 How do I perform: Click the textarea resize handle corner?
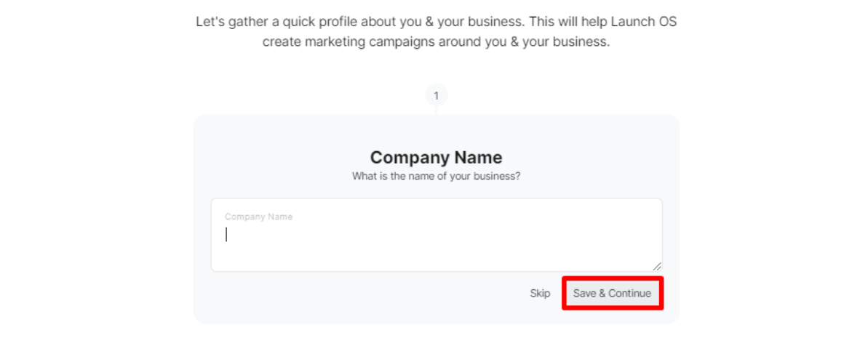point(656,266)
